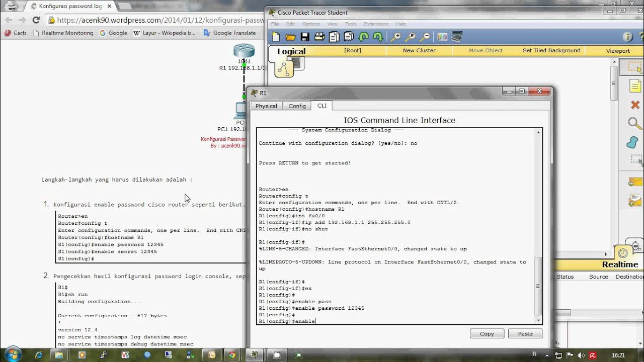Open the Realtime Monitoring bookmark
Viewport: 644px width, 362px height.
pyautogui.click(x=63, y=33)
